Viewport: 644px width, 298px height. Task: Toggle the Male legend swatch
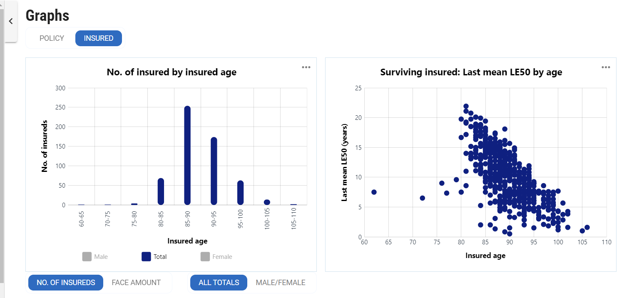coord(87,257)
